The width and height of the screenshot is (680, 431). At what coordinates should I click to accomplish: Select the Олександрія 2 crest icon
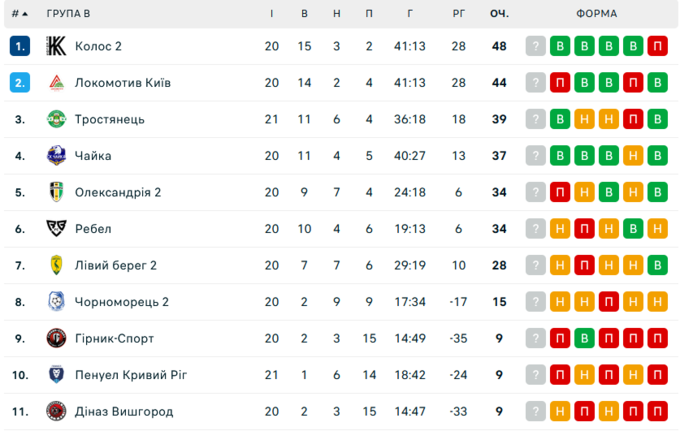coord(56,192)
